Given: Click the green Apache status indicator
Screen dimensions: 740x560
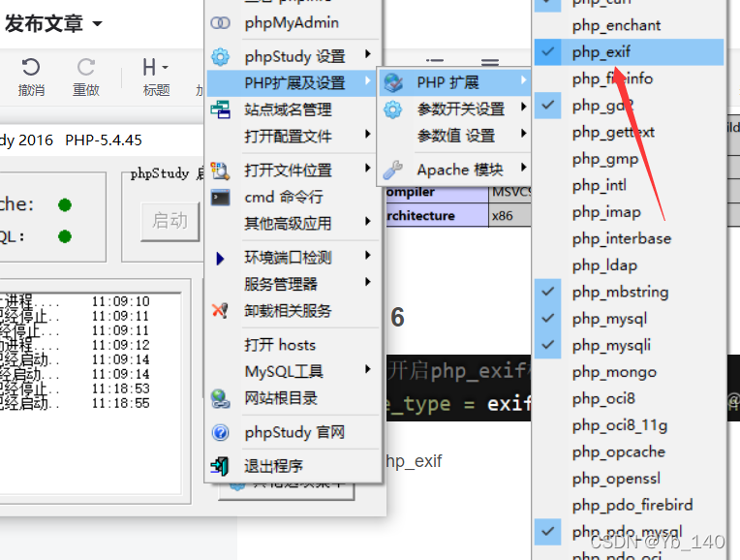Looking at the screenshot, I should [65, 205].
